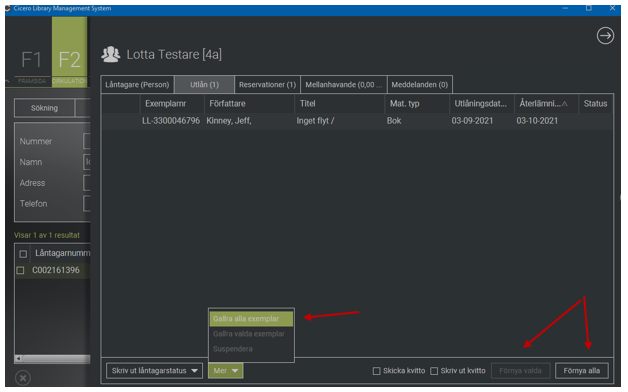Open the Skriv ut låntagarstatus dropdown
The width and height of the screenshot is (628, 392).
click(x=155, y=370)
